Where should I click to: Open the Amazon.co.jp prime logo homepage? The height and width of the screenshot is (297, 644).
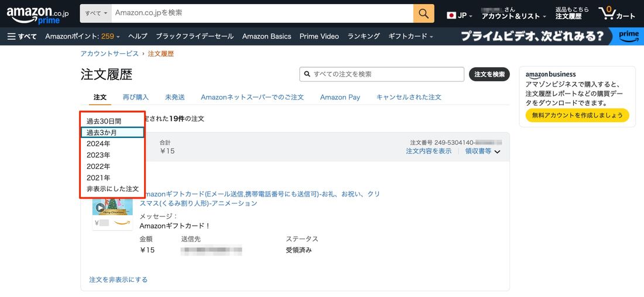(x=37, y=15)
